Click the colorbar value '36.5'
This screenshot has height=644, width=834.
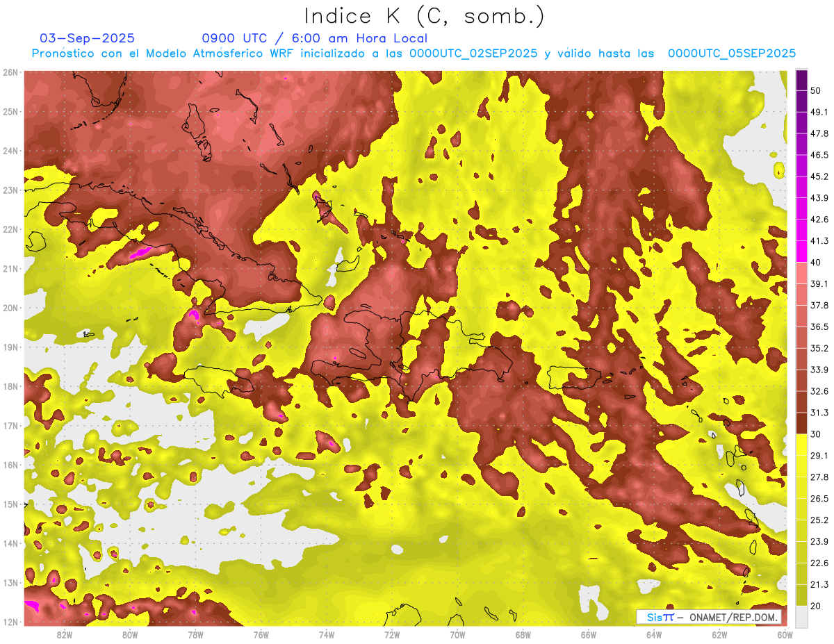[x=819, y=327]
